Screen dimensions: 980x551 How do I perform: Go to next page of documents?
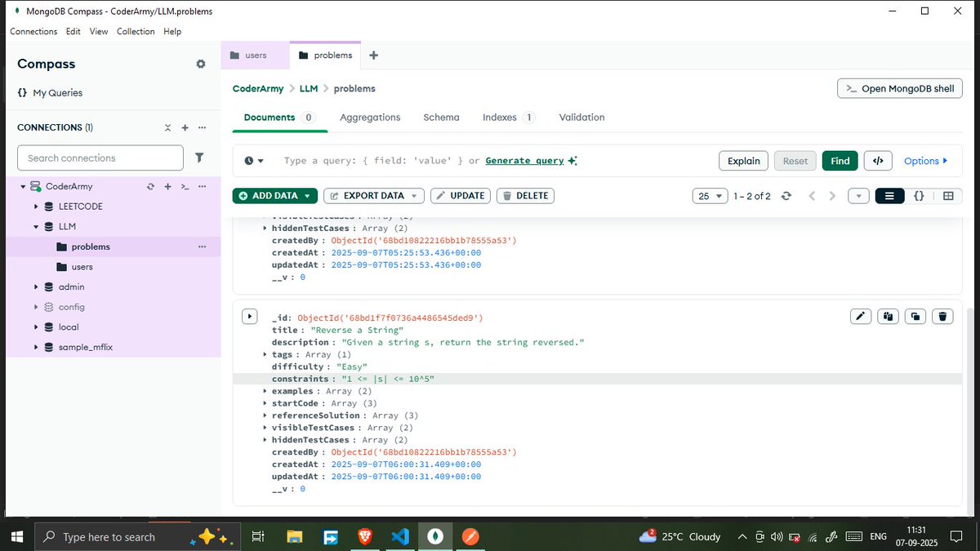click(833, 196)
